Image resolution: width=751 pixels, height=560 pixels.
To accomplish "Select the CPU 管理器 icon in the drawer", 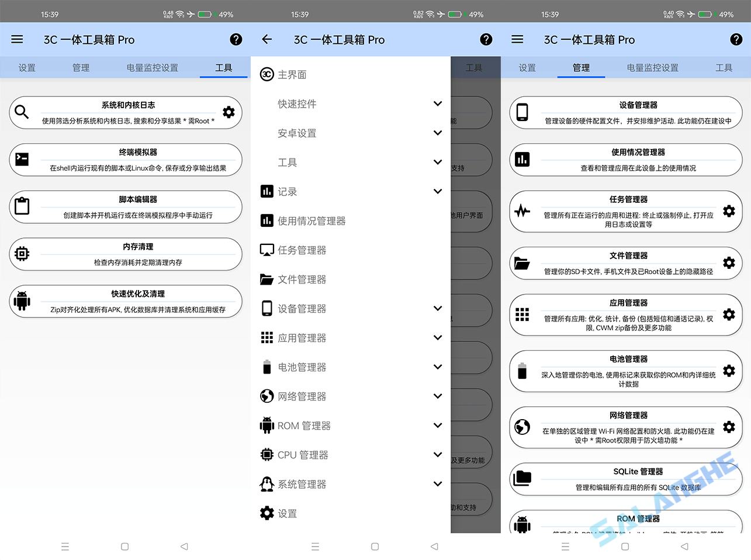I will 267,455.
